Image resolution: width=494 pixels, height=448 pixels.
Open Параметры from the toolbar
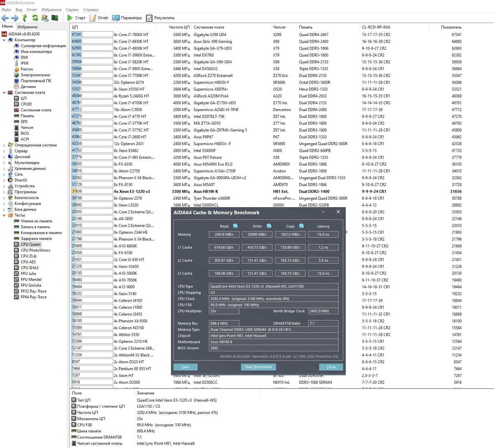tap(127, 18)
